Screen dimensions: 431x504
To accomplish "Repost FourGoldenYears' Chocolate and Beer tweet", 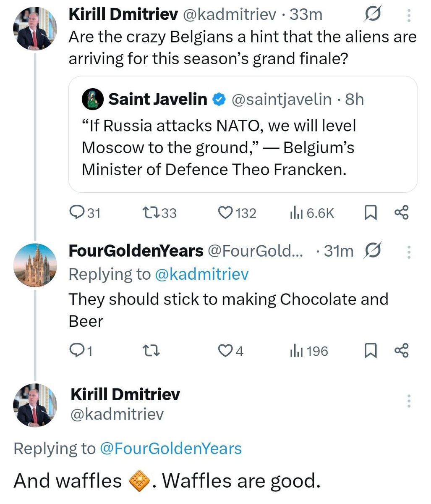I will [x=151, y=350].
